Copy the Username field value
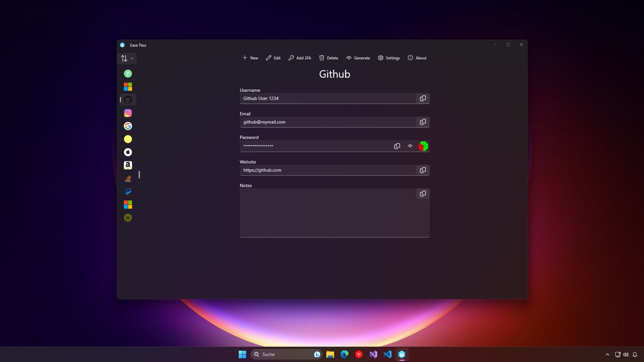Image resolution: width=644 pixels, height=362 pixels. pos(423,98)
